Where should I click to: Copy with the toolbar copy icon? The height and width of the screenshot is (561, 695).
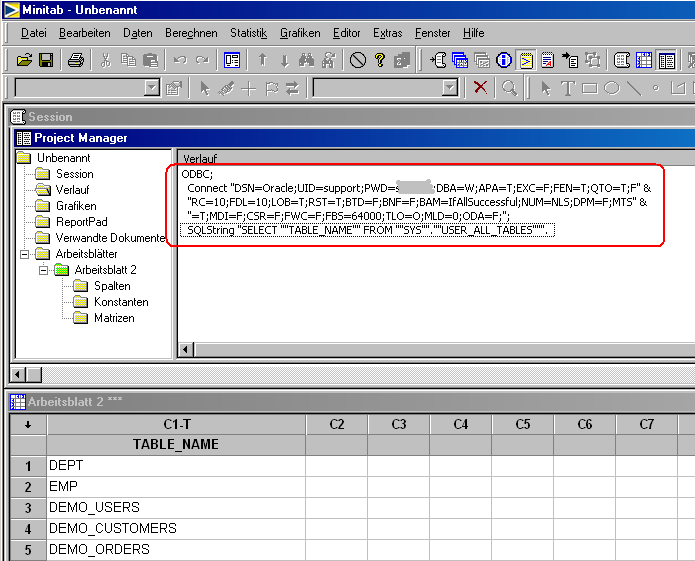(129, 60)
